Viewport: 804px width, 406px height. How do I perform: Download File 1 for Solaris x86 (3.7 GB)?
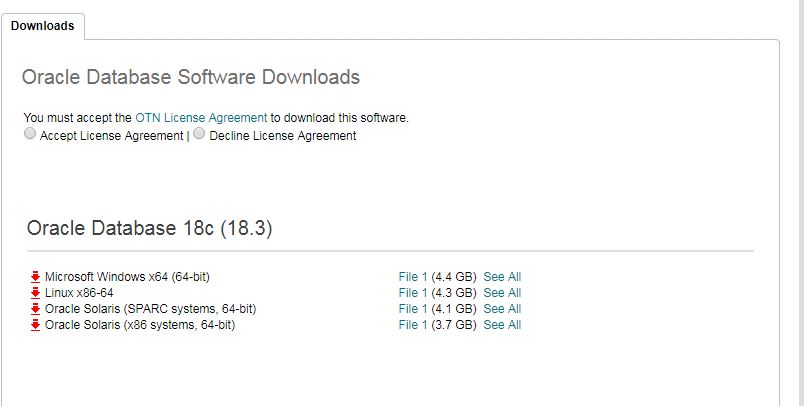point(412,325)
